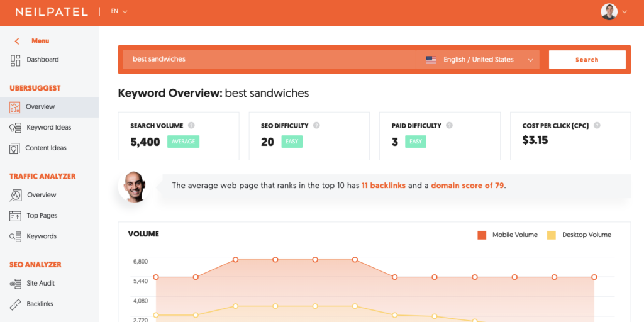Viewport: 644px width, 322px height.
Task: Expand the profile menu chevron
Action: [x=625, y=12]
